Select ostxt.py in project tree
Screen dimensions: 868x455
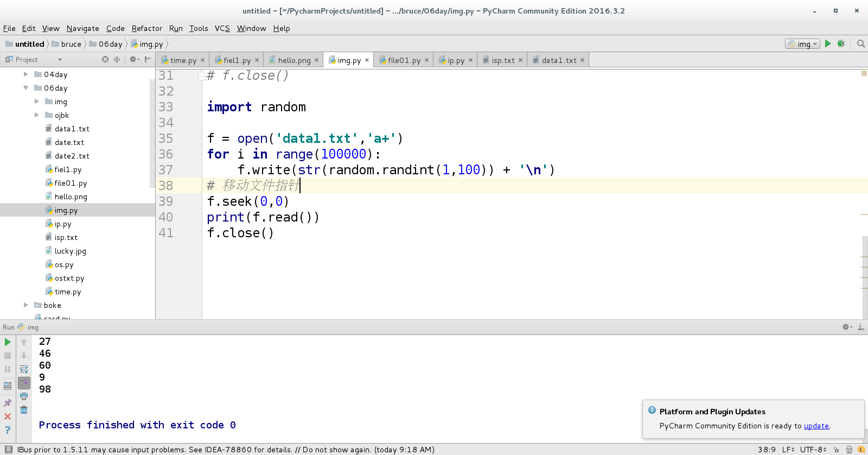pyautogui.click(x=69, y=278)
